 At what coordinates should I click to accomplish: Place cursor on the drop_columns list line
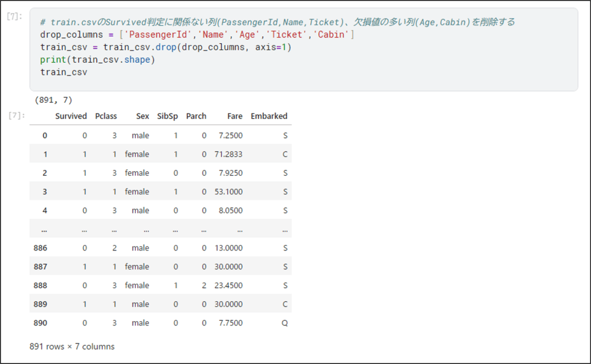[x=197, y=35]
